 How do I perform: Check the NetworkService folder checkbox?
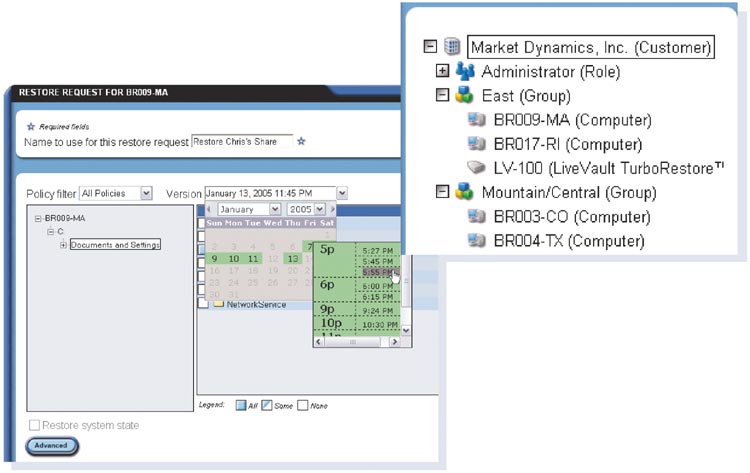pyautogui.click(x=203, y=304)
